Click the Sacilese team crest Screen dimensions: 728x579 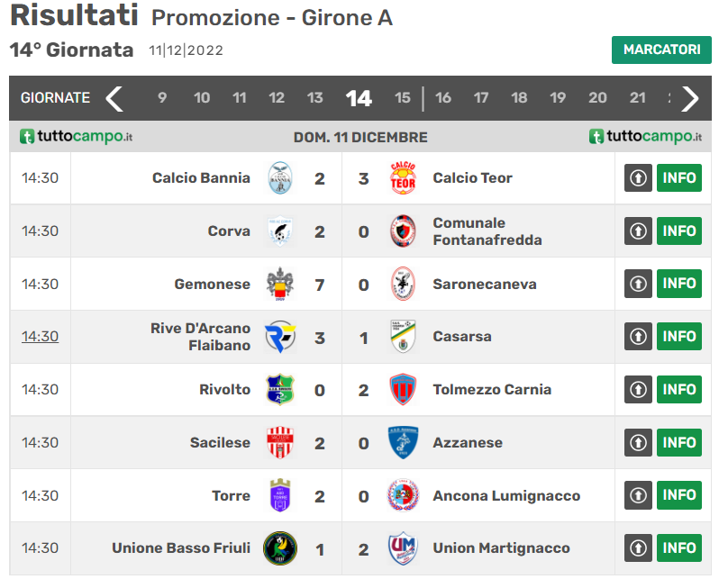(280, 443)
